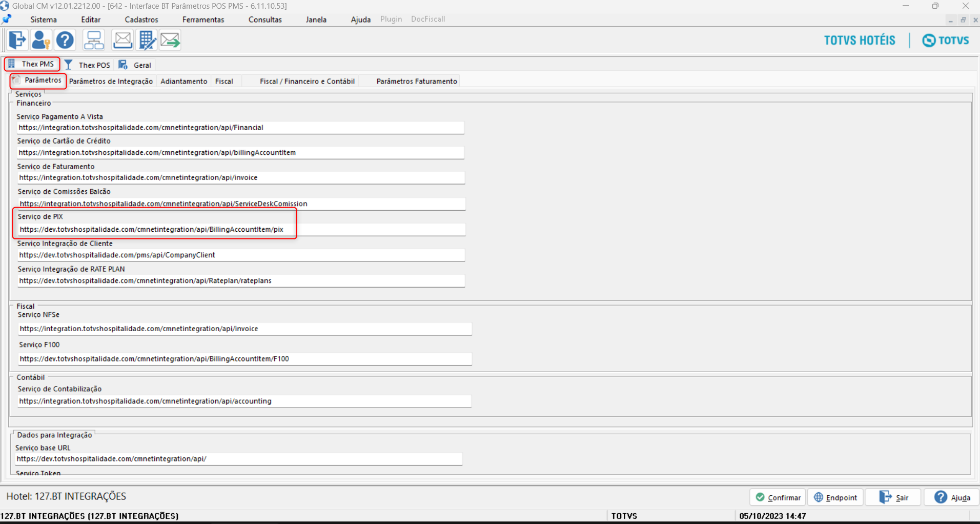Open the building with pencil toolbar icon
This screenshot has height=524, width=980.
pos(147,40)
